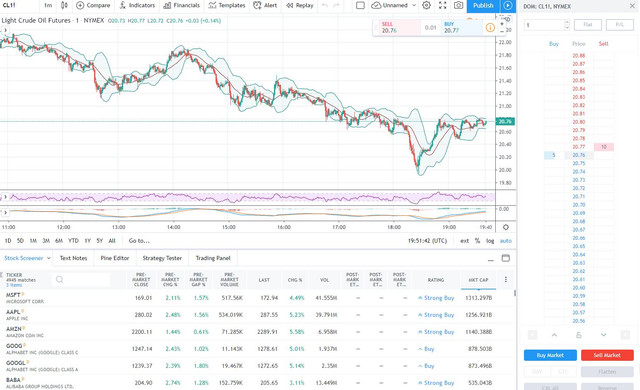Toggle percent scale mode
This screenshot has height=390, width=640.
click(477, 241)
